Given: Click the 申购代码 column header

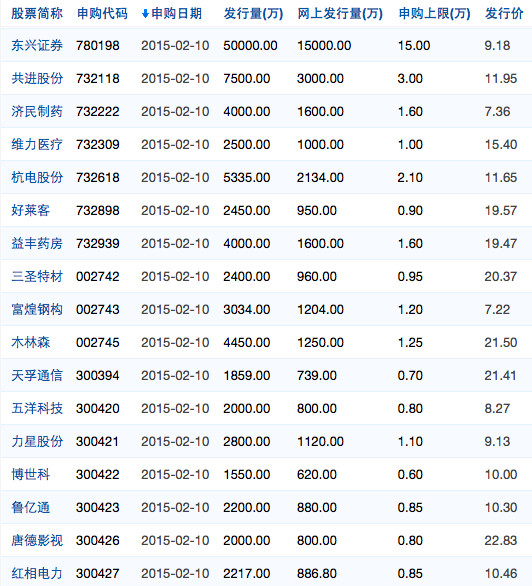Looking at the screenshot, I should click(x=102, y=14).
